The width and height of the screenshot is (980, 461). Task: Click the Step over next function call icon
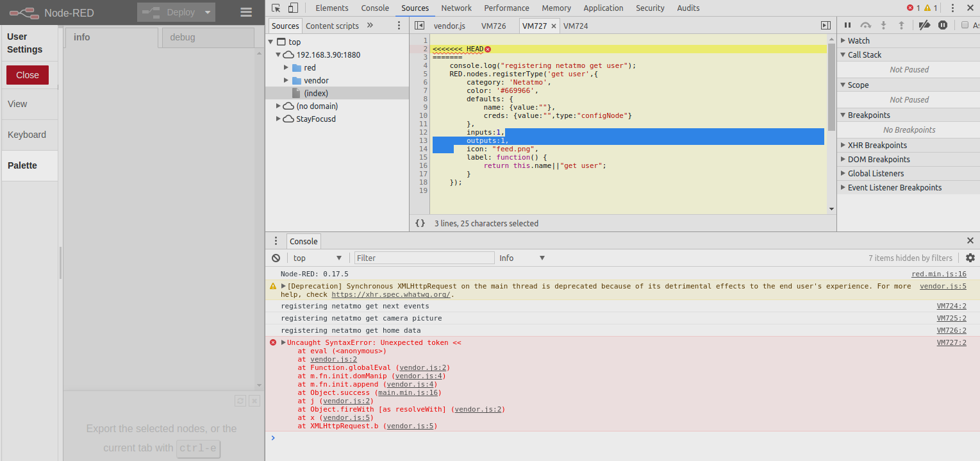(866, 24)
